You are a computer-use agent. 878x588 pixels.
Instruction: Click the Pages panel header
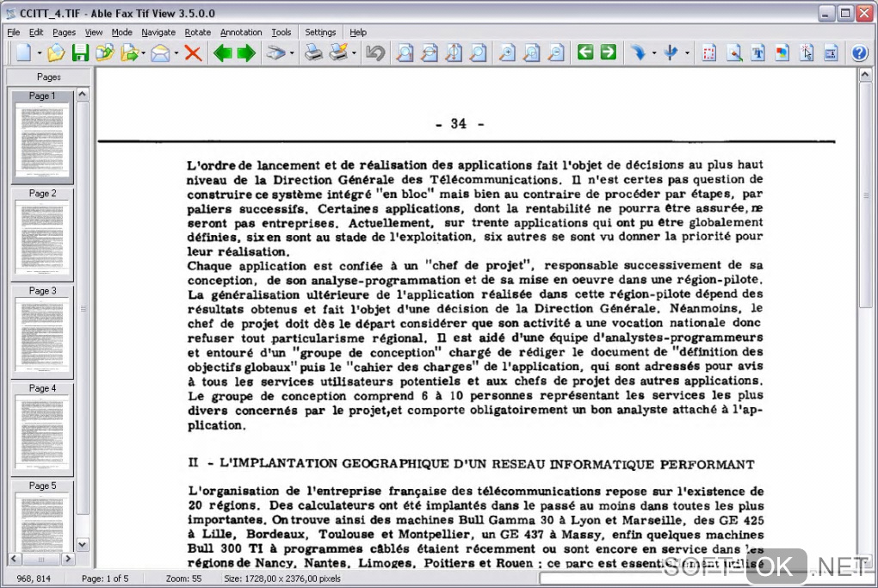click(x=49, y=77)
